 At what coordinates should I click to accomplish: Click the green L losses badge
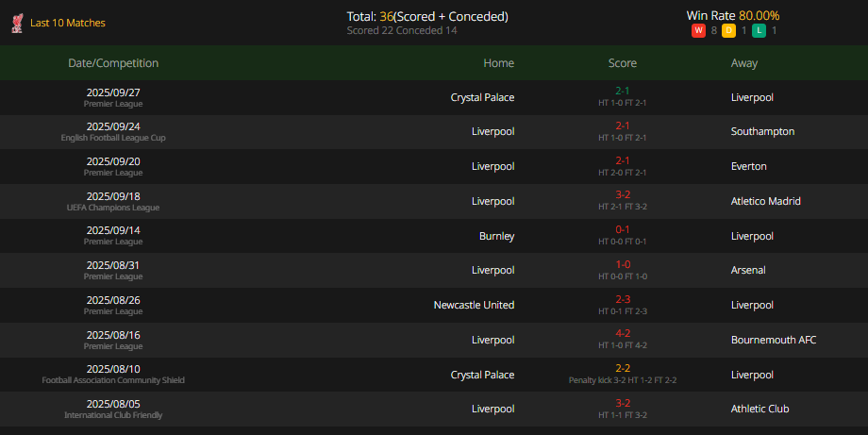tap(759, 30)
